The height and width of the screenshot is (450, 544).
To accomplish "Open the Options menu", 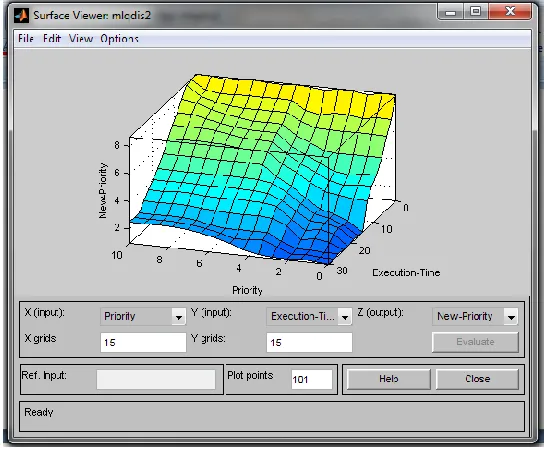I will point(119,38).
